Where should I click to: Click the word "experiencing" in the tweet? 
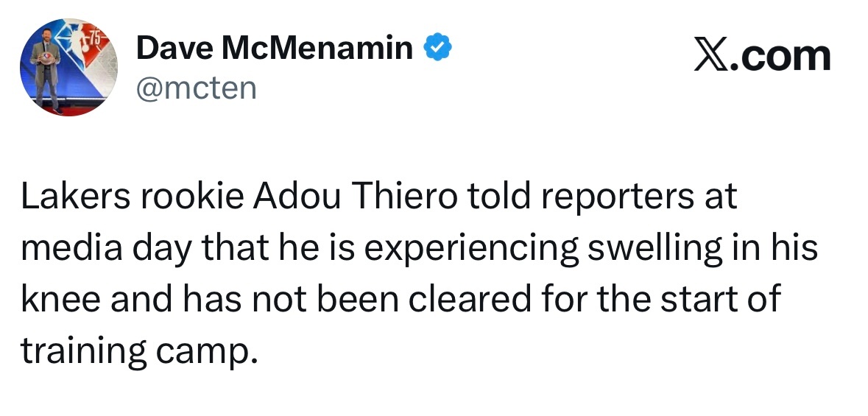coord(470,250)
